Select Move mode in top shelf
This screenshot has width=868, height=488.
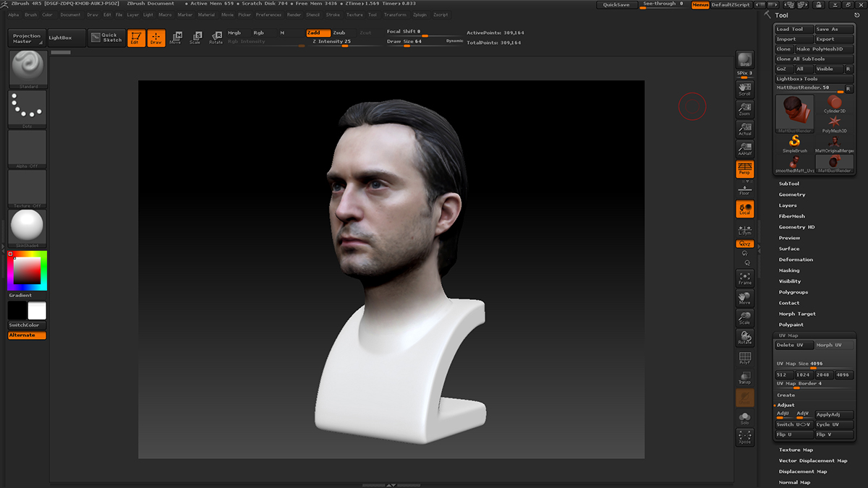pyautogui.click(x=175, y=38)
